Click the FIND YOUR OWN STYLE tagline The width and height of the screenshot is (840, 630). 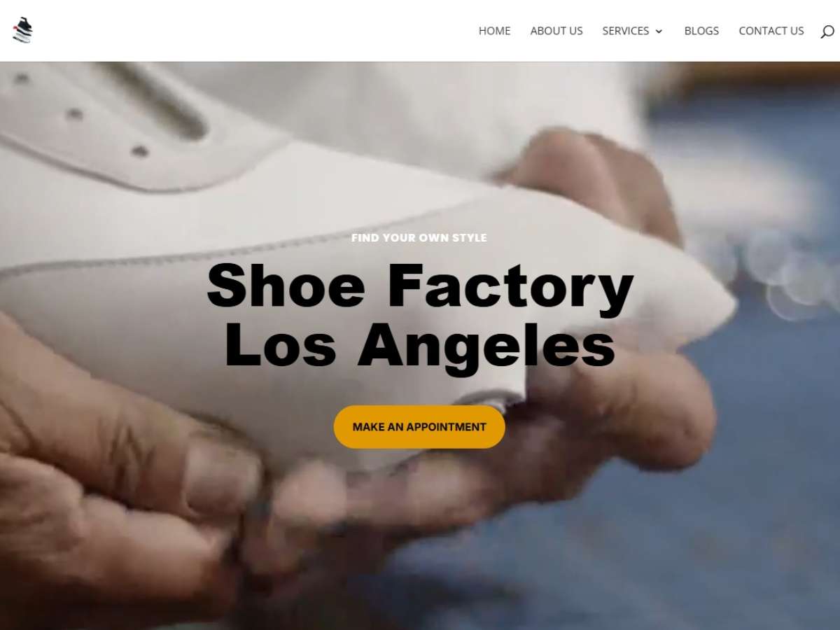[419, 237]
